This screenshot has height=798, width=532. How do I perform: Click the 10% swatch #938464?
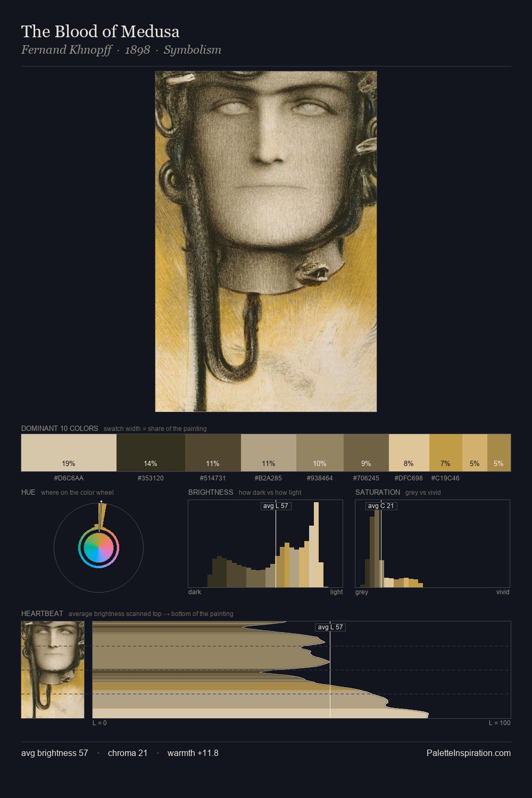(x=320, y=453)
